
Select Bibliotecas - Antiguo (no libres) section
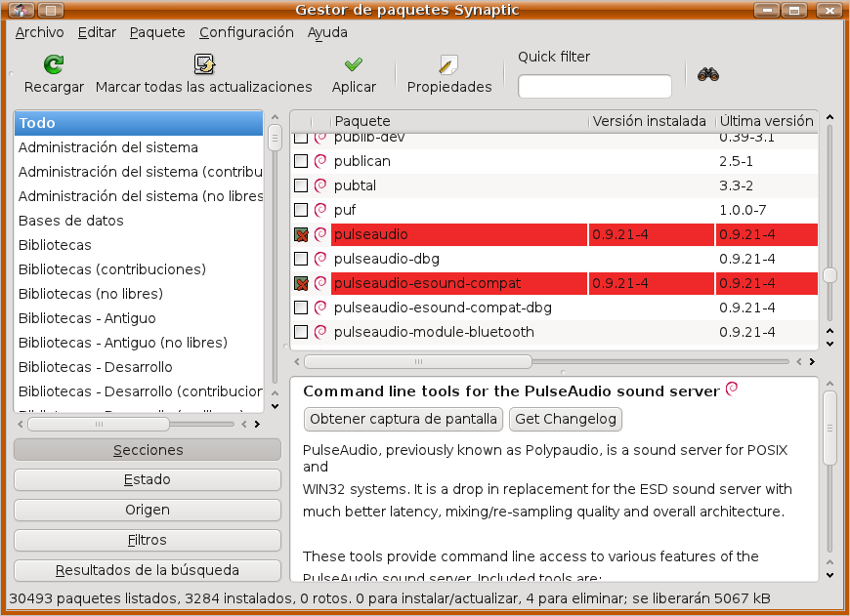click(x=139, y=343)
